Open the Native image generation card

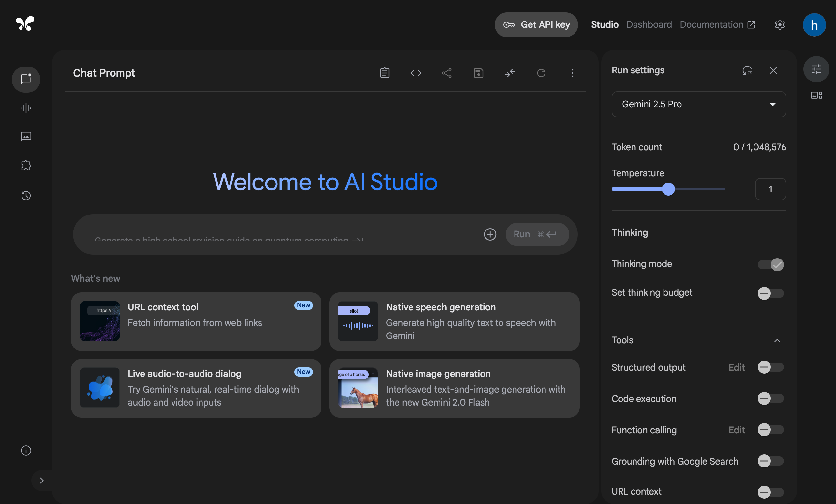[454, 388]
